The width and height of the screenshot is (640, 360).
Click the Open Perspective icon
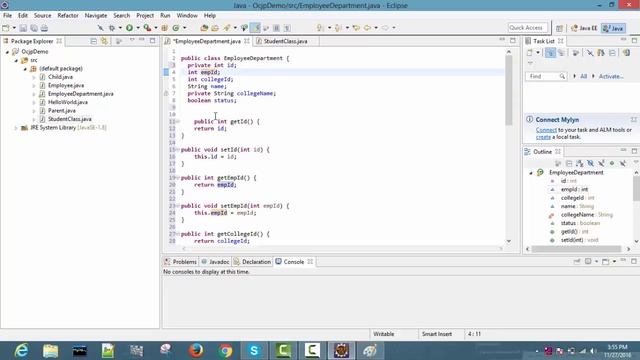(559, 28)
